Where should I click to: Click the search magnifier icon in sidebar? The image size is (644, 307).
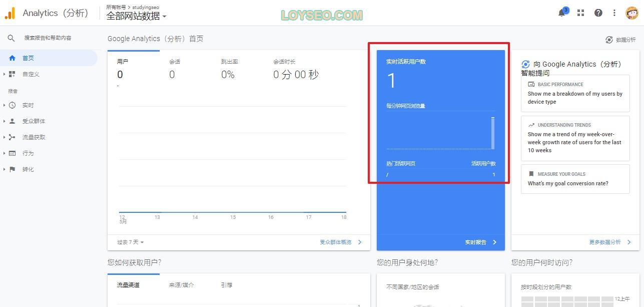click(x=11, y=38)
